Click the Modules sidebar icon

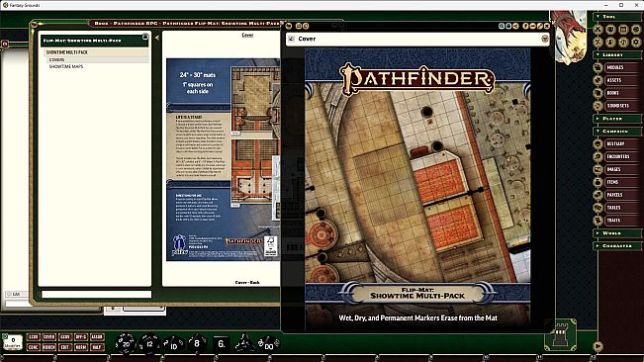coord(598,67)
